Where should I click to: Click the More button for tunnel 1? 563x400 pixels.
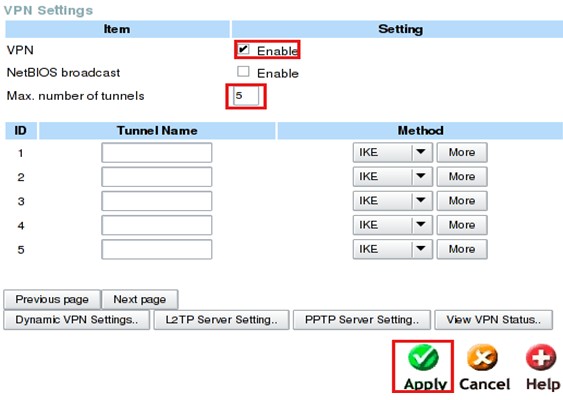click(x=462, y=153)
